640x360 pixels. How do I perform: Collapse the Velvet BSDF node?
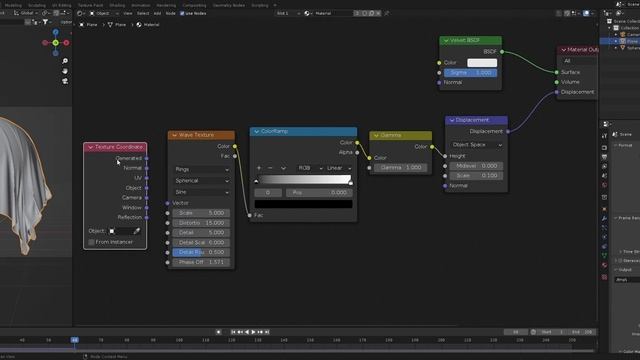coord(446,40)
